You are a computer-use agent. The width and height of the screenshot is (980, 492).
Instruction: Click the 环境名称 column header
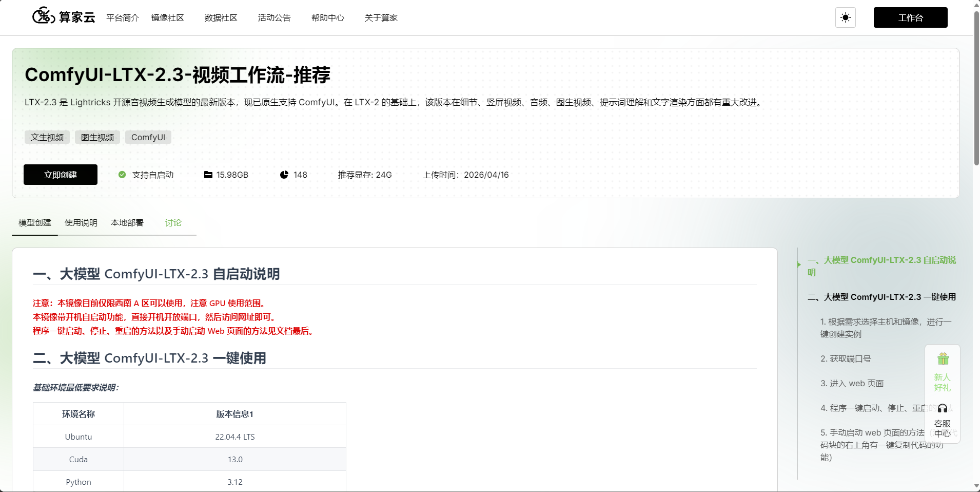(79, 414)
